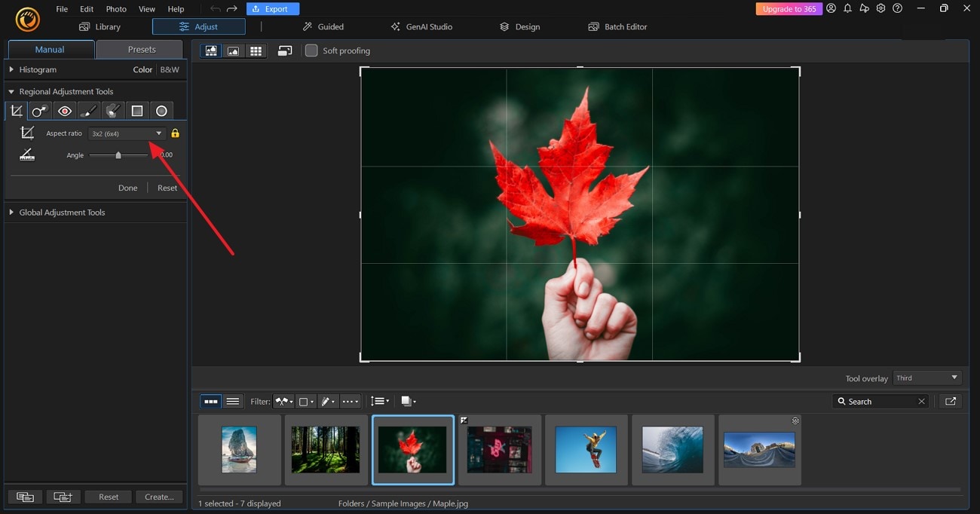Screen dimensions: 980x514
Task: Select the Adjustment Brush tool
Action: 89,111
